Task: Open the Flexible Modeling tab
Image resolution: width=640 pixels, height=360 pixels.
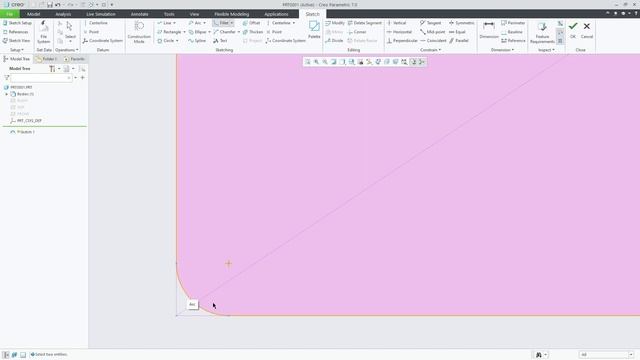Action: [x=231, y=14]
